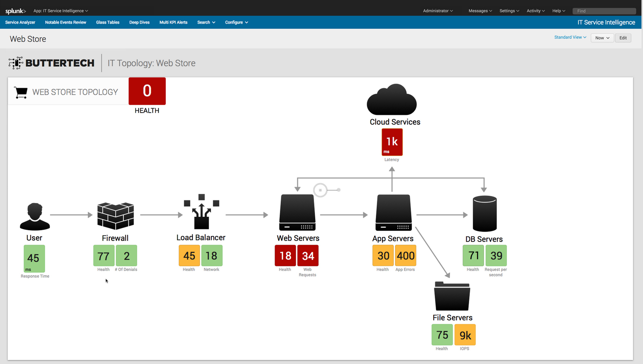Image resolution: width=643 pixels, height=364 pixels.
Task: Select the DB Servers database icon
Action: coord(484,213)
